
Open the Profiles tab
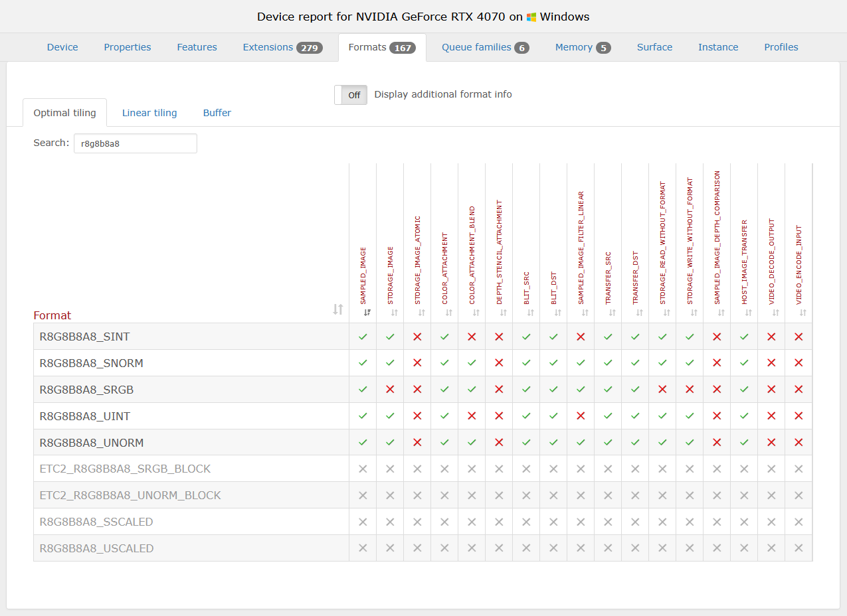point(781,47)
